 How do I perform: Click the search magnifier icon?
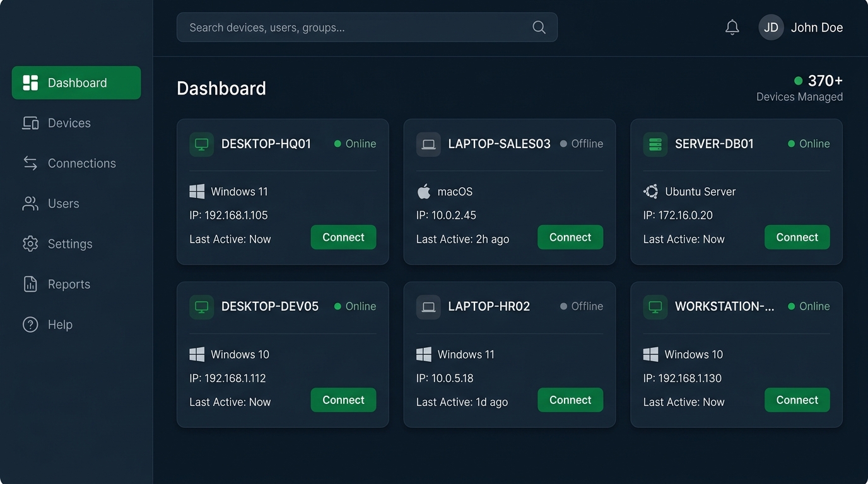[539, 27]
